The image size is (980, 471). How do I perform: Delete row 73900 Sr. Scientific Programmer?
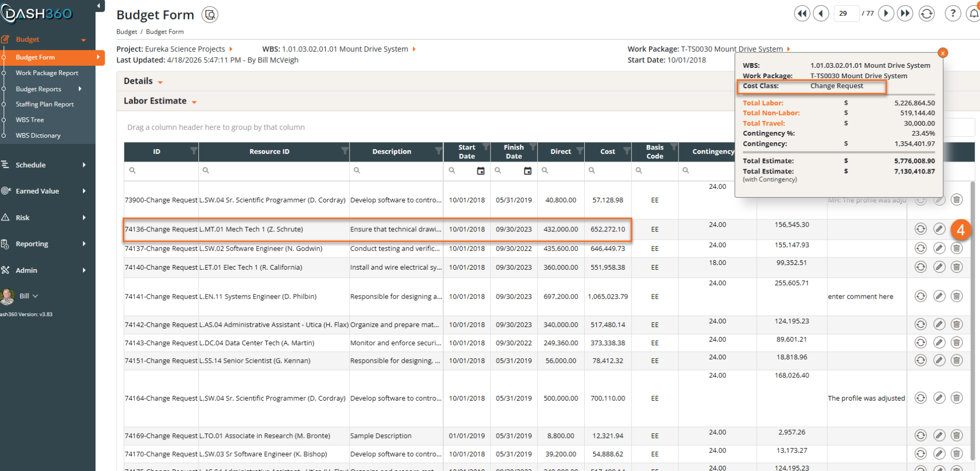957,200
